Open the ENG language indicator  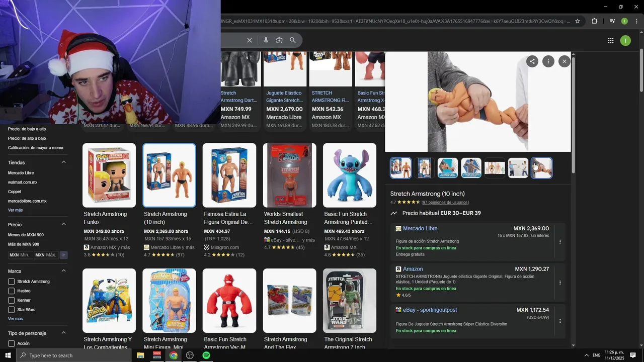(596, 355)
